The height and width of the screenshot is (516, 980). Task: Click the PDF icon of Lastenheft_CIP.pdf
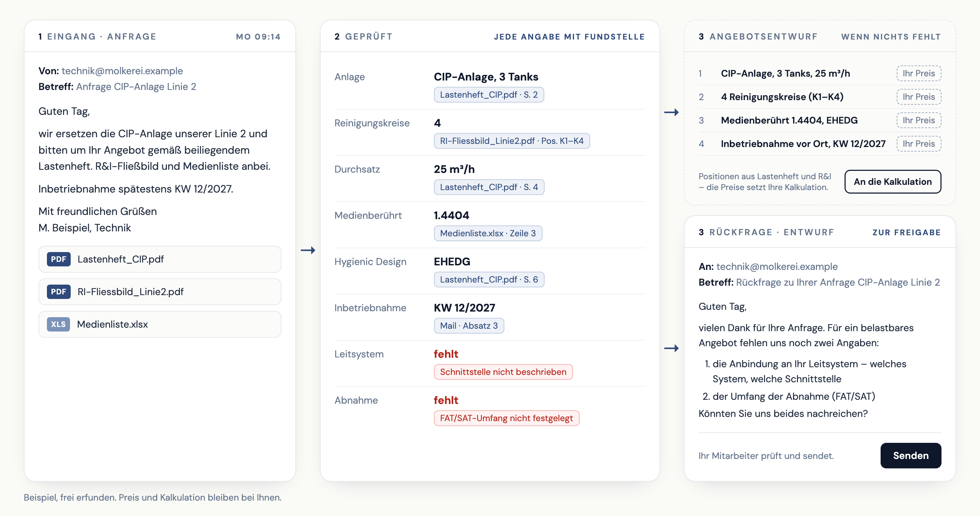58,259
